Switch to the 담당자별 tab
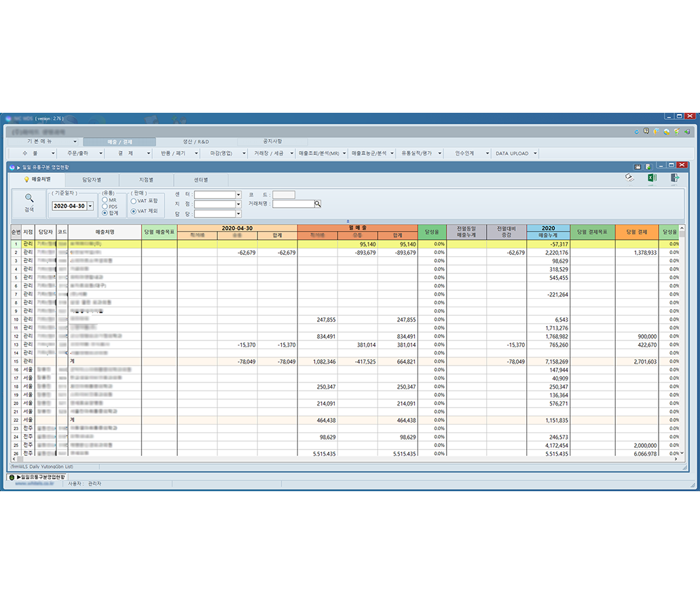Image resolution: width=700 pixels, height=604 pixels. pyautogui.click(x=92, y=180)
